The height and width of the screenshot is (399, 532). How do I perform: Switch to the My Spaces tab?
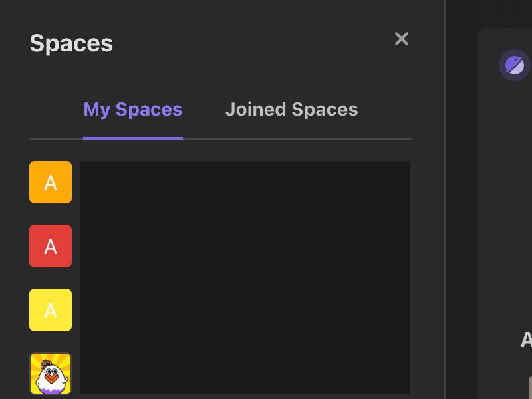[x=132, y=110]
